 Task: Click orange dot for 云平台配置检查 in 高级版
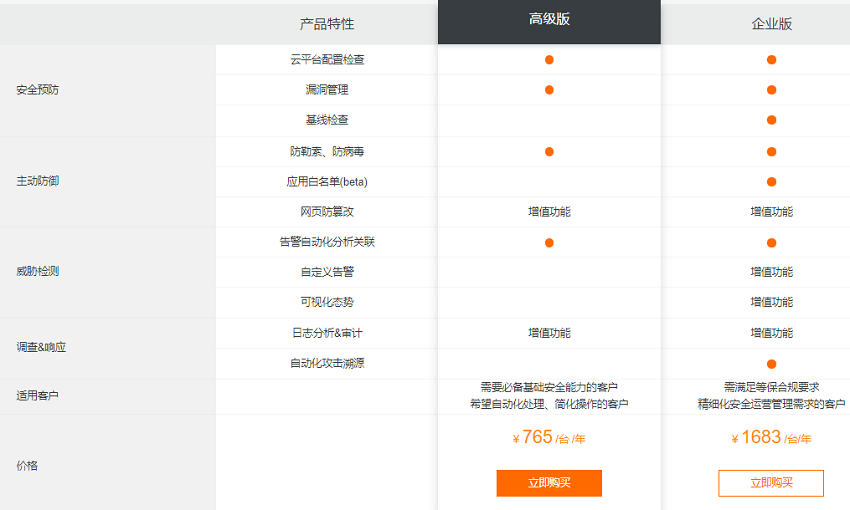[549, 60]
